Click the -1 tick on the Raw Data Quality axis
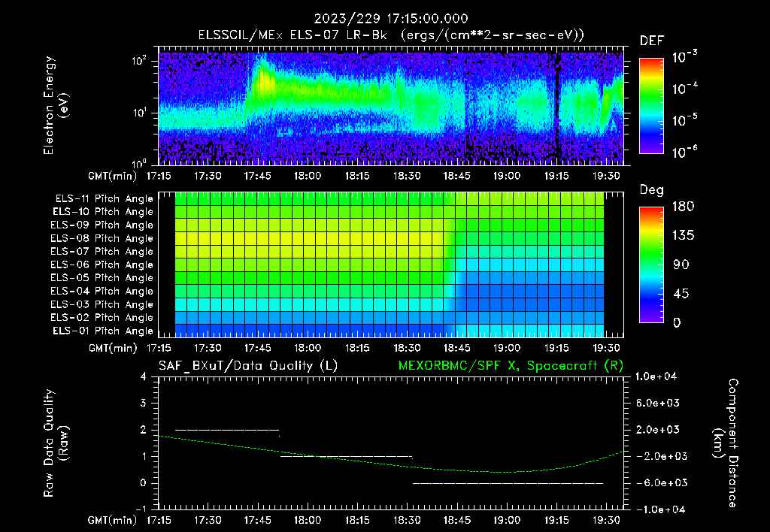Screen dimensions: 770x532 (141, 509)
